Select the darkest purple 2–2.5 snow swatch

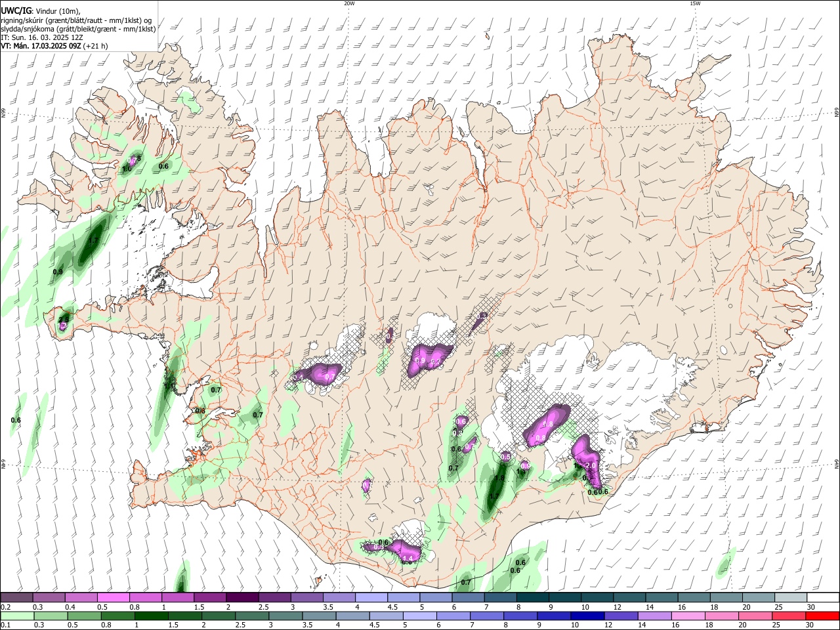241,597
